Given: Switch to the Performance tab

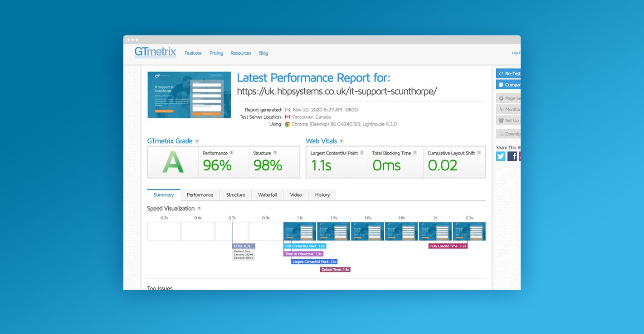Looking at the screenshot, I should (200, 195).
